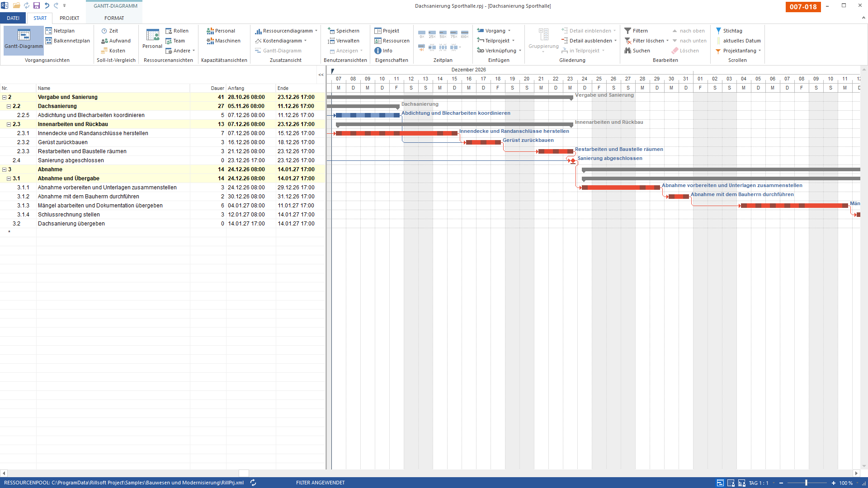Open the Projektanfang scroll dropdown

click(x=760, y=51)
